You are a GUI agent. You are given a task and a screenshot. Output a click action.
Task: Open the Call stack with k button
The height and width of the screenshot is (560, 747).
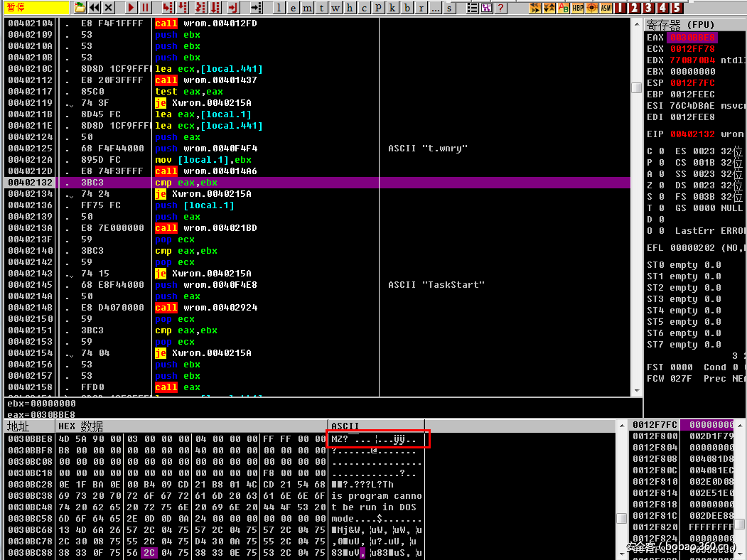coord(392,8)
